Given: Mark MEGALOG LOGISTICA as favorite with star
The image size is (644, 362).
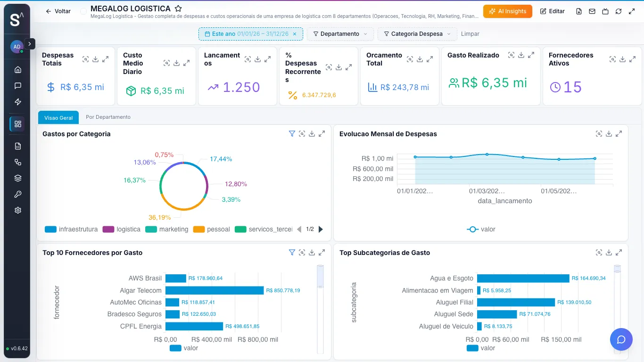Looking at the screenshot, I should [178, 8].
